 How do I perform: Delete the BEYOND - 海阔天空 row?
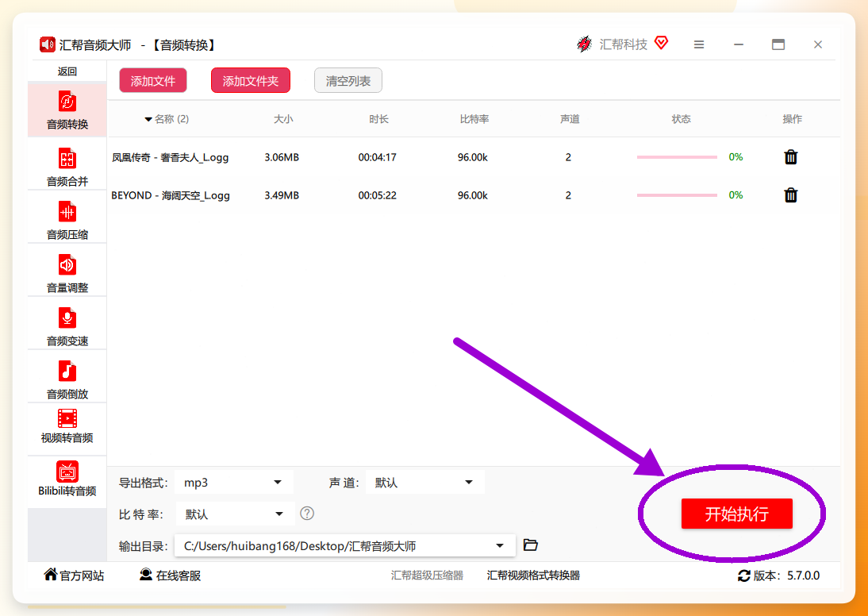point(790,195)
